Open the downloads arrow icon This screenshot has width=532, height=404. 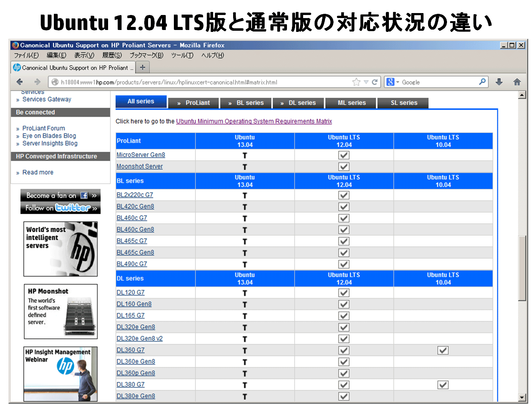tap(499, 82)
